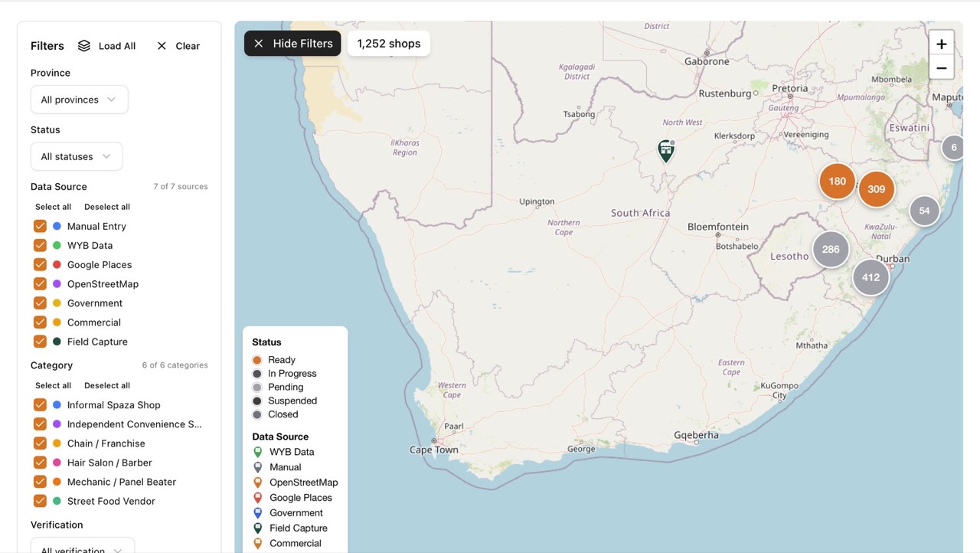Screen dimensions: 980x553
Task: Click the 54 shops cluster marker
Action: (x=924, y=211)
